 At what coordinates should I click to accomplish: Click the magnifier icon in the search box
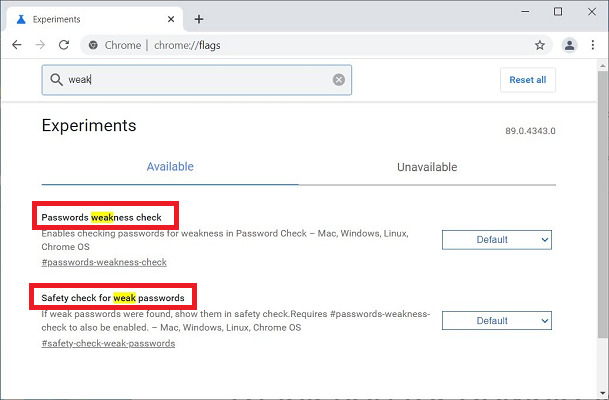pos(56,80)
